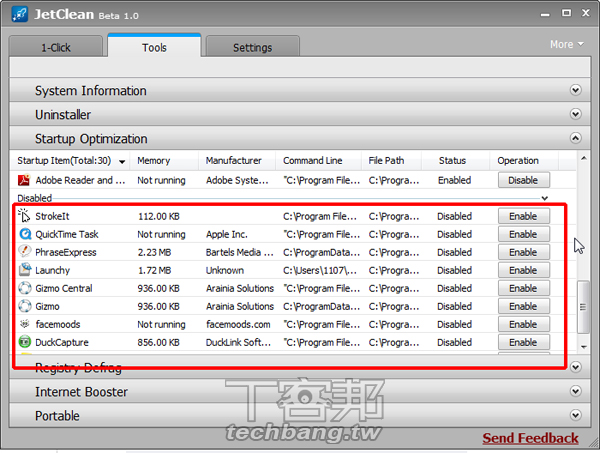Open the Settings tab
This screenshot has width=600, height=453.
tap(251, 47)
